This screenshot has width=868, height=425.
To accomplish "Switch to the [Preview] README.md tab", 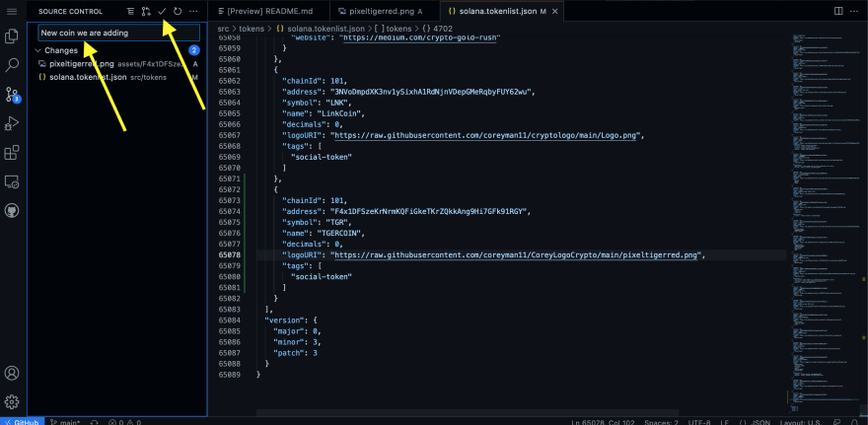I will point(268,11).
